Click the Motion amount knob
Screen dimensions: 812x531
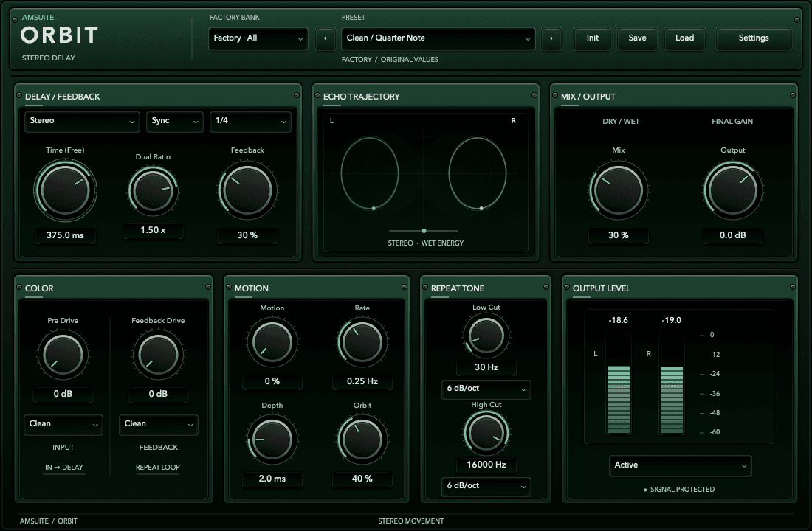[x=272, y=342]
